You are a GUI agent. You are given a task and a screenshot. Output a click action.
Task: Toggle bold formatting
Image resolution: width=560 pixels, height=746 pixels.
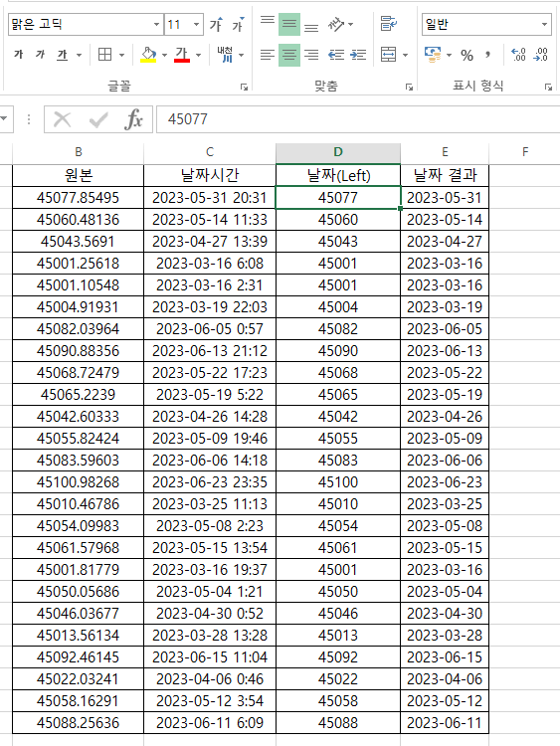tap(19, 55)
